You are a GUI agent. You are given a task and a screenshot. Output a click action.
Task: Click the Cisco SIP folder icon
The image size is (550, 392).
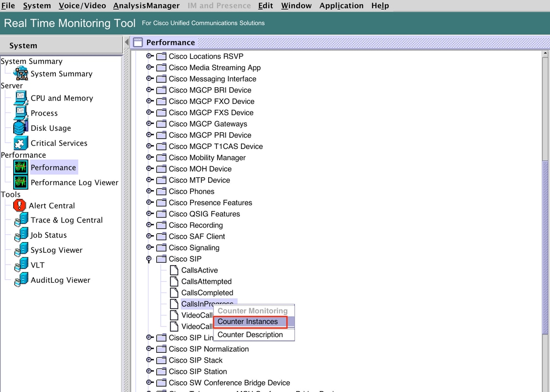pos(161,259)
